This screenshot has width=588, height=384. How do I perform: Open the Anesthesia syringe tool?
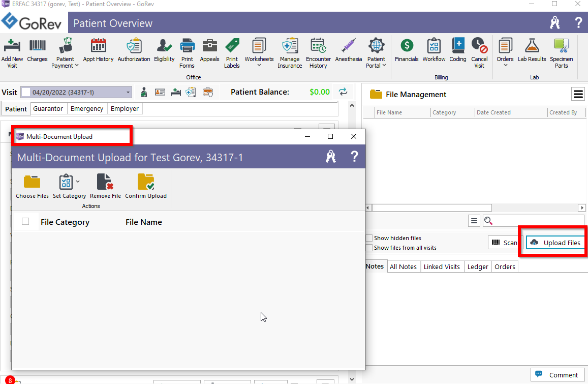(348, 50)
